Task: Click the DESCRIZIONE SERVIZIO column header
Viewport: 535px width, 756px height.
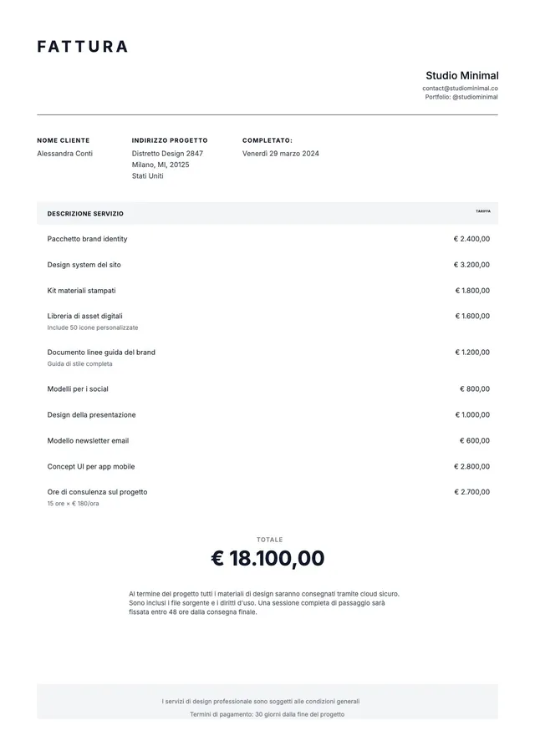Action: 85,214
